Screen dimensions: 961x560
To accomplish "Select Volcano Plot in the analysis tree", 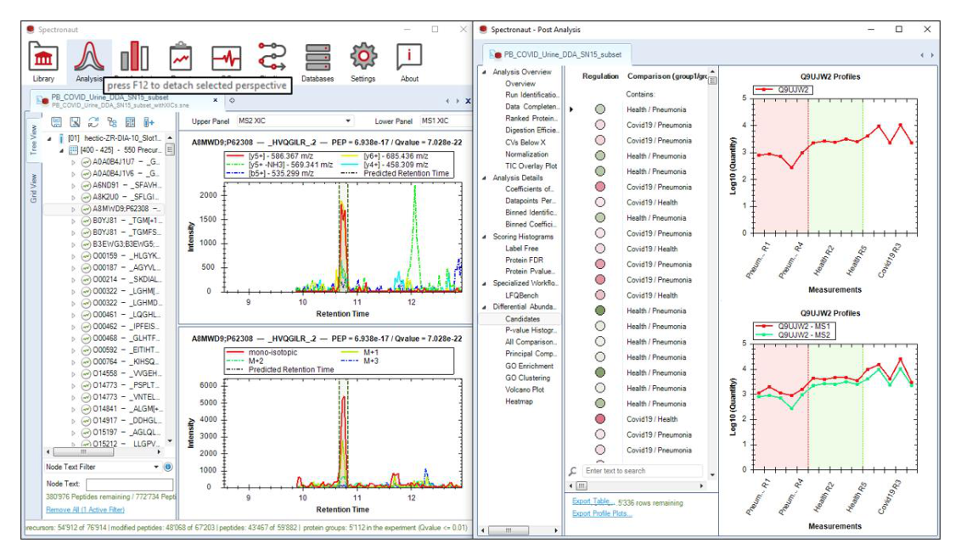I will 525,389.
